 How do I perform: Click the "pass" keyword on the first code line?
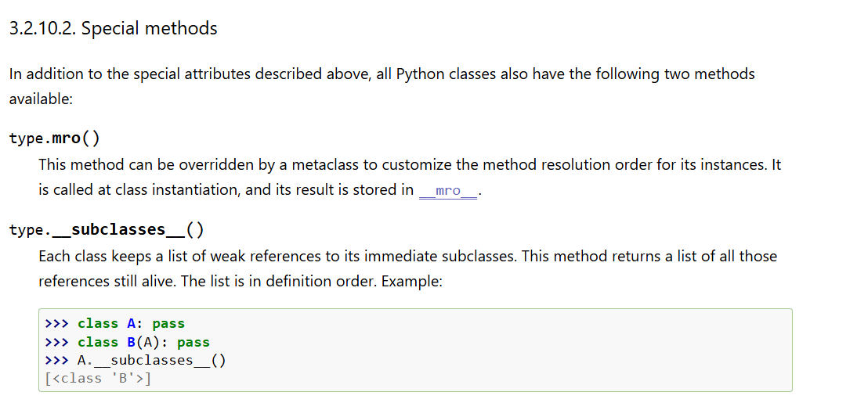click(x=168, y=323)
